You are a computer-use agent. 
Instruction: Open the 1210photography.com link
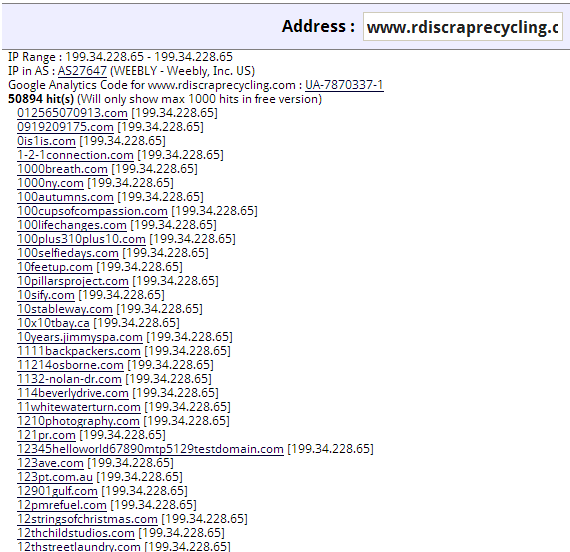tap(78, 421)
